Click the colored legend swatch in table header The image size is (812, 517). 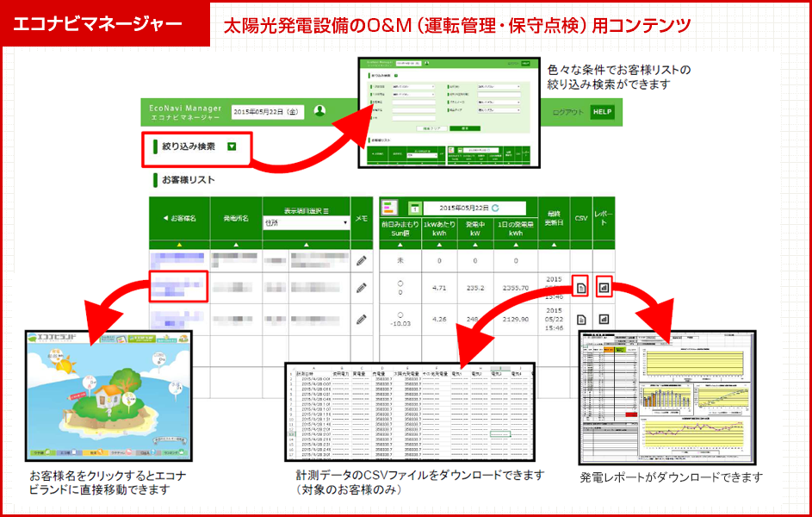pos(389,206)
